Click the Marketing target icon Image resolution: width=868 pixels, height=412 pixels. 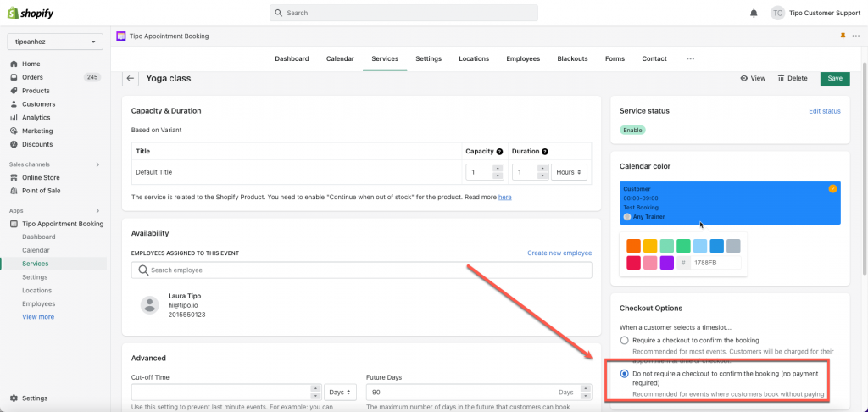14,131
